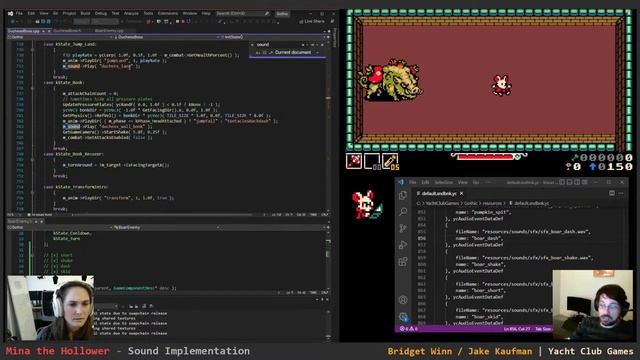Click the Search box in Visual Studio title bar
Viewport: 640px width, 360px height.
pyautogui.click(x=243, y=13)
